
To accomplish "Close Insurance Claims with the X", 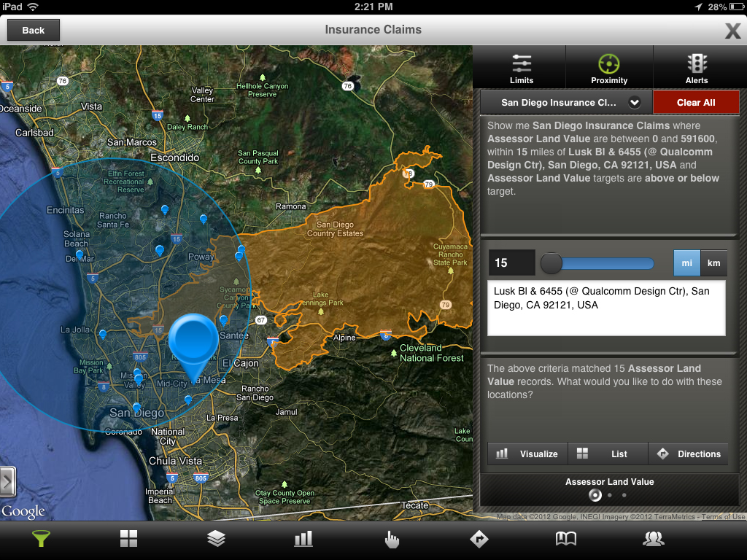I will pos(732,31).
